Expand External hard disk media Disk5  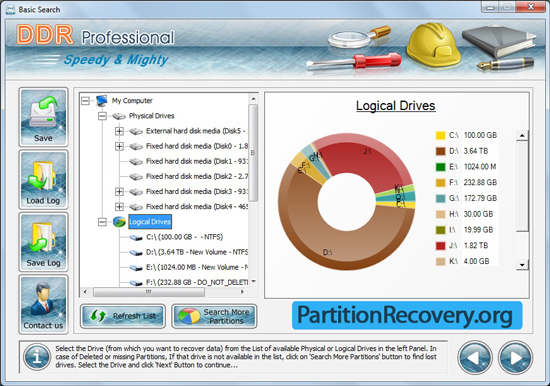pos(119,131)
